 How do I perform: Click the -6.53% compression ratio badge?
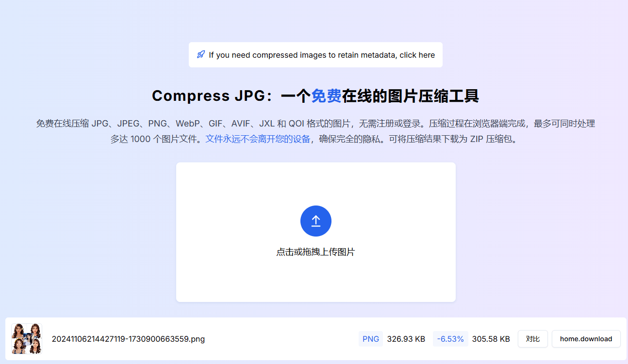tap(450, 339)
